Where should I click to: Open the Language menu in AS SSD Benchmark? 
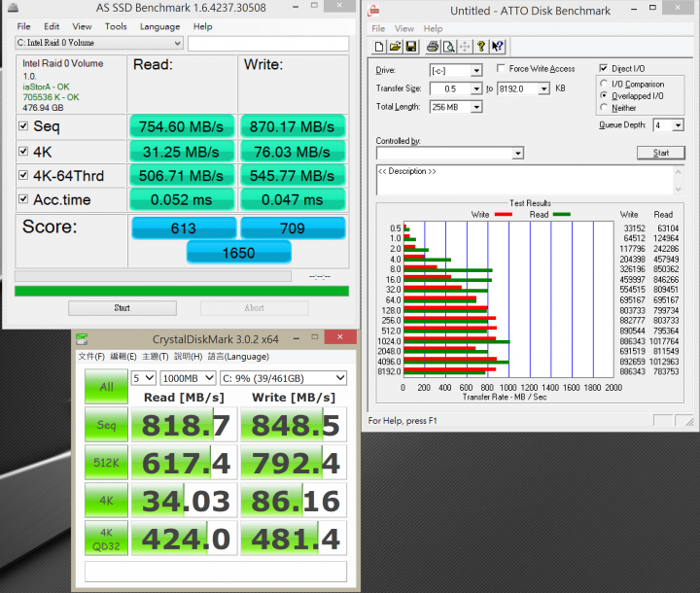pyautogui.click(x=159, y=27)
